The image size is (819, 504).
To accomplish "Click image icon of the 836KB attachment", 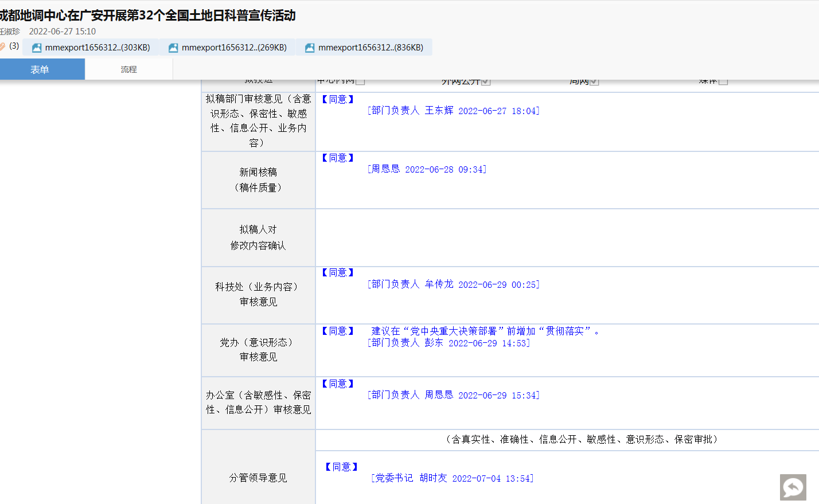I will tap(310, 48).
